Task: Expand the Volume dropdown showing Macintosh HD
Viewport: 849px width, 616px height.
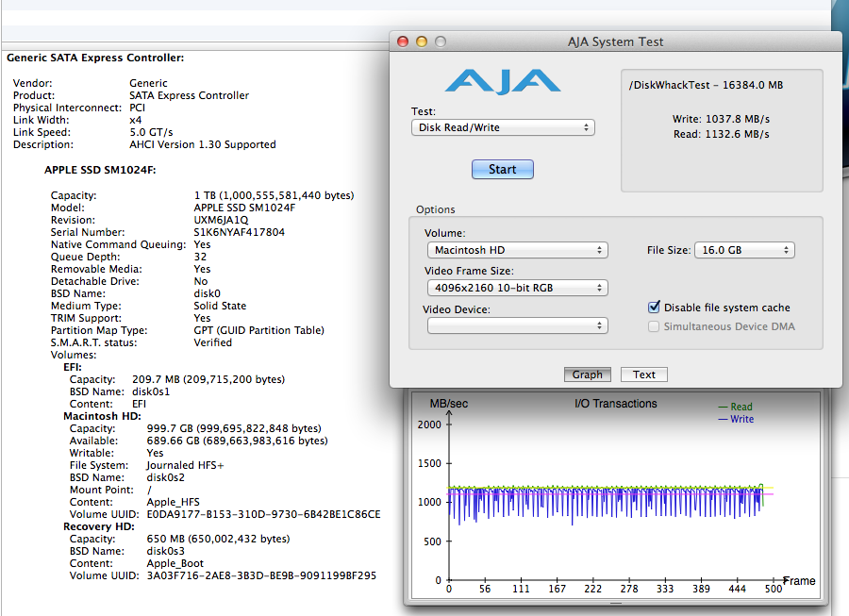Action: [517, 250]
